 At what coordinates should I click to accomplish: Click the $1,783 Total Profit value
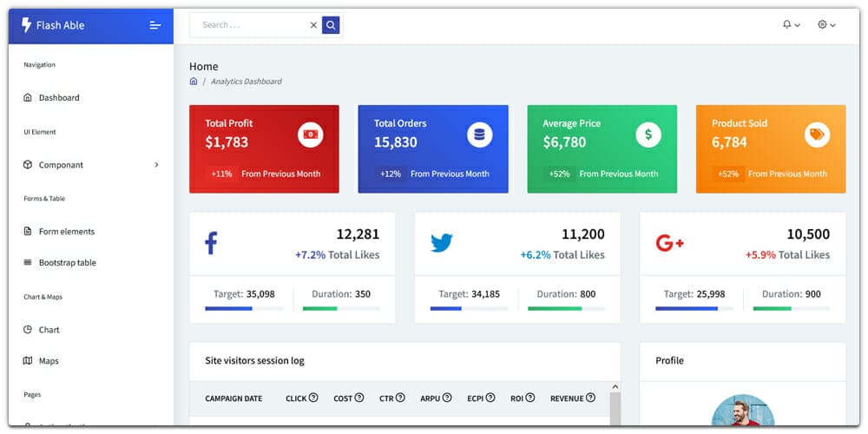227,142
